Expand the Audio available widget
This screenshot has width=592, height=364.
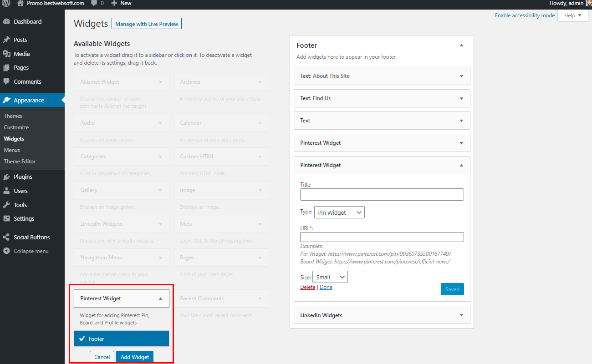(160, 123)
